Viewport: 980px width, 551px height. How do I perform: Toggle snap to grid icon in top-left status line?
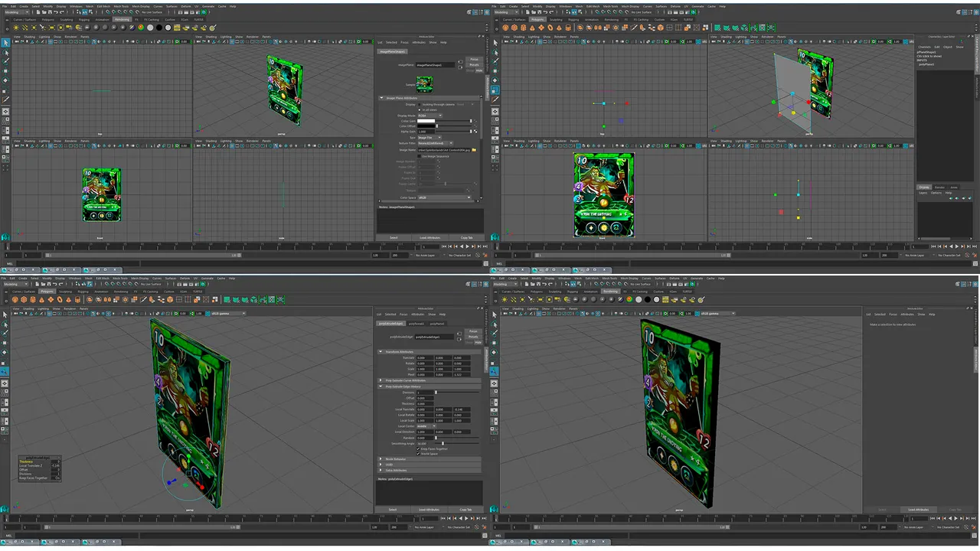click(108, 12)
